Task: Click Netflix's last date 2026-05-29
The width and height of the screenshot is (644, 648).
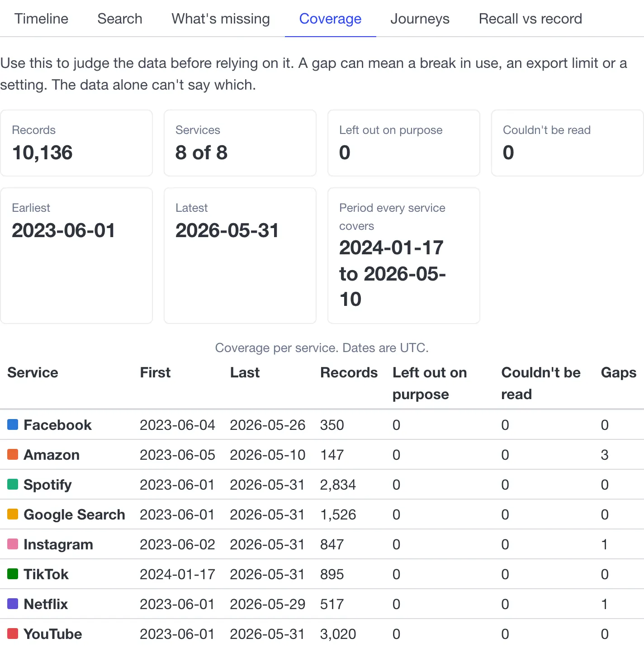Action: (x=267, y=604)
